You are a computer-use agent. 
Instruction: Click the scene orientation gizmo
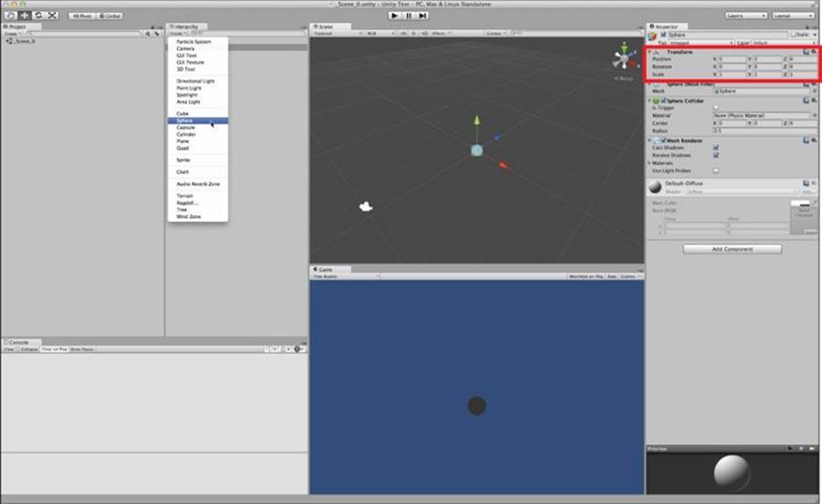[x=624, y=56]
